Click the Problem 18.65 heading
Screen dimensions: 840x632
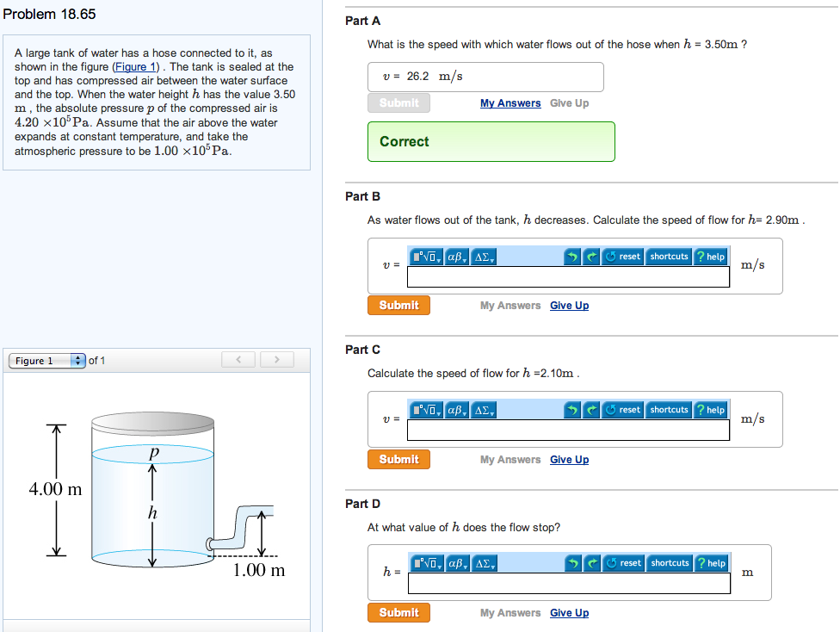(x=49, y=14)
